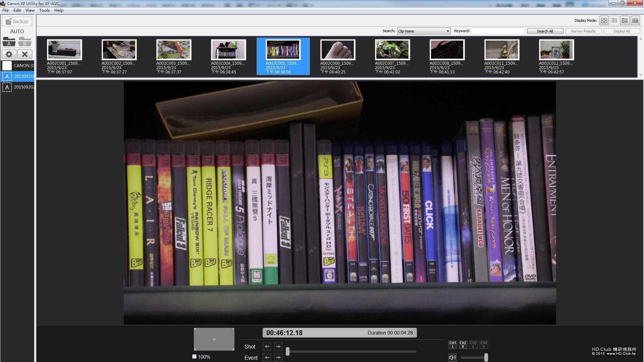This screenshot has height=362, width=644.
Task: Switch to small thumbnail display mode
Action: pyautogui.click(x=614, y=20)
